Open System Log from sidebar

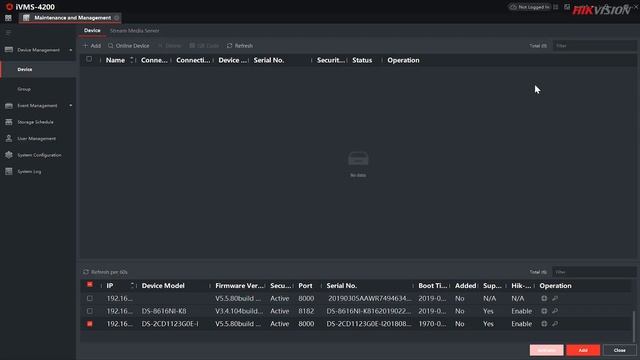pyautogui.click(x=29, y=172)
